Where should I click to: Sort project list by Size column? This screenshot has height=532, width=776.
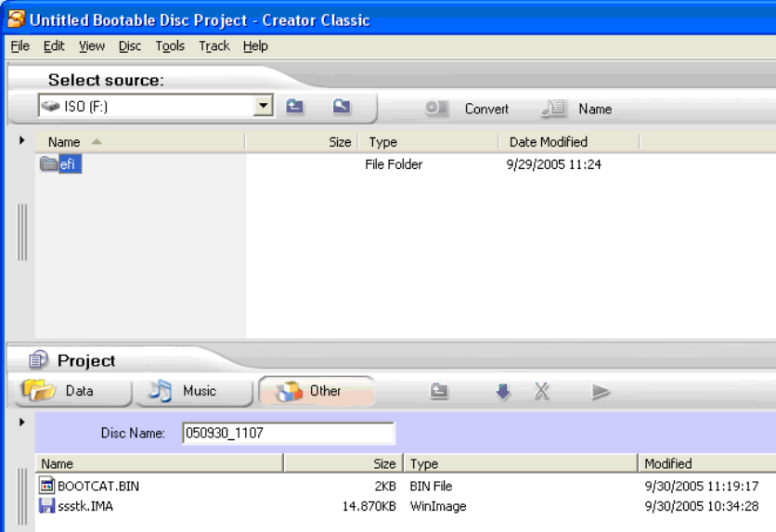point(343,463)
